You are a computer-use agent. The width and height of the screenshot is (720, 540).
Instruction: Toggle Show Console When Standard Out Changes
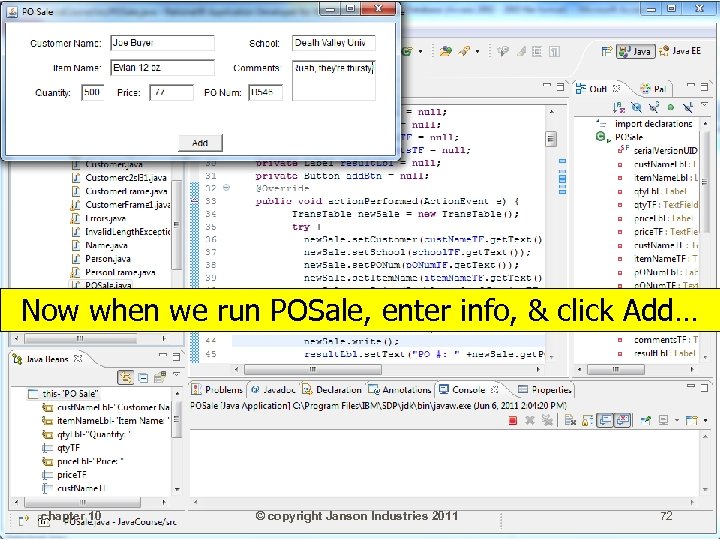coord(605,420)
